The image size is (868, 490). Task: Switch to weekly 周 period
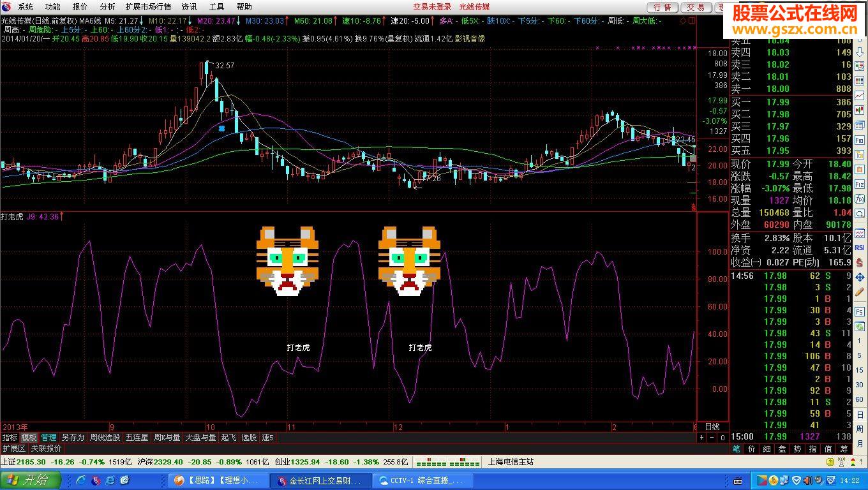[859, 429]
